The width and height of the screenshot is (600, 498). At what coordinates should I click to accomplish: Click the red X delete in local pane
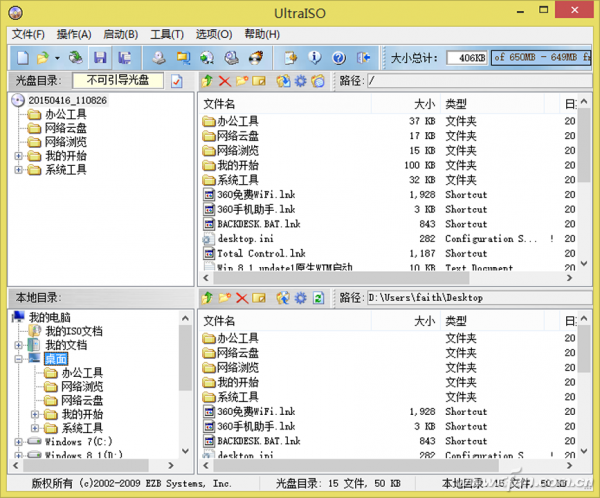[242, 298]
